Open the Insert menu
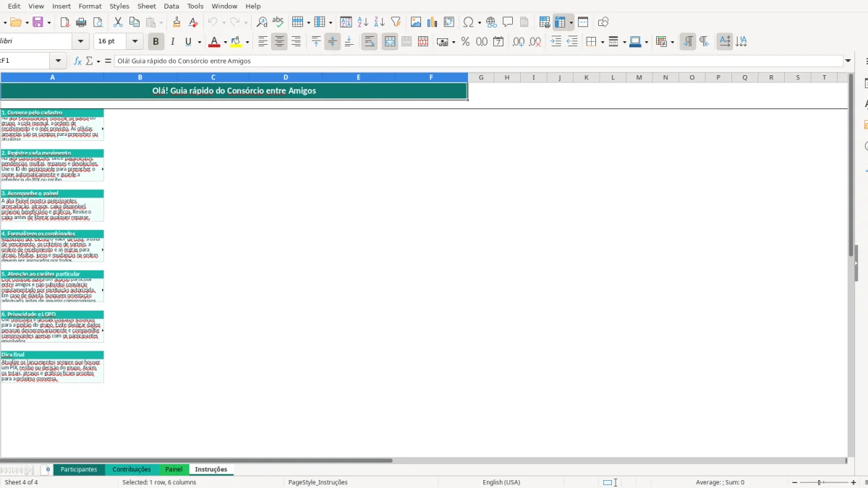 [61, 6]
